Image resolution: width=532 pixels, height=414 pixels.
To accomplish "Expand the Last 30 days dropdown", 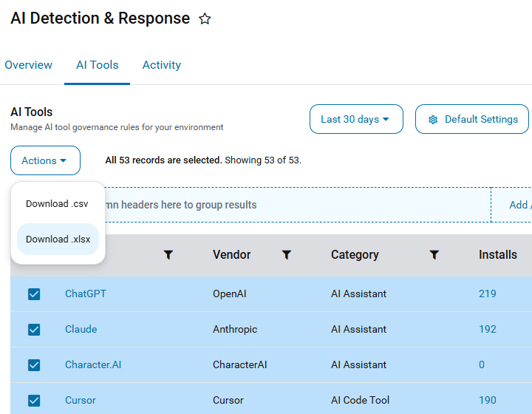I will (356, 119).
